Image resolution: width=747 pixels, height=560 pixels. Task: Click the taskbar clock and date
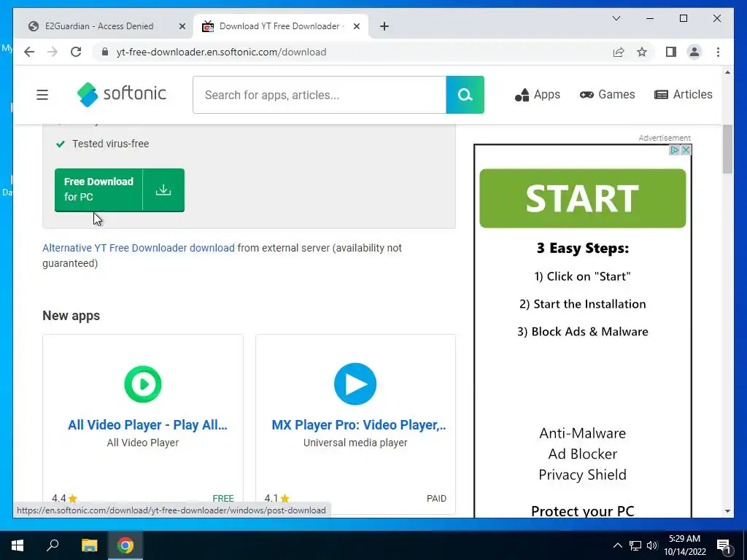coord(684,545)
